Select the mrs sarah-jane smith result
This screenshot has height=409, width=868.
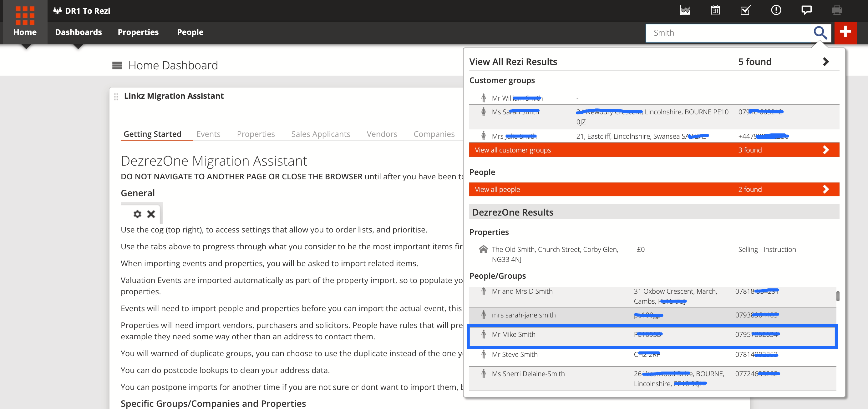click(x=652, y=317)
